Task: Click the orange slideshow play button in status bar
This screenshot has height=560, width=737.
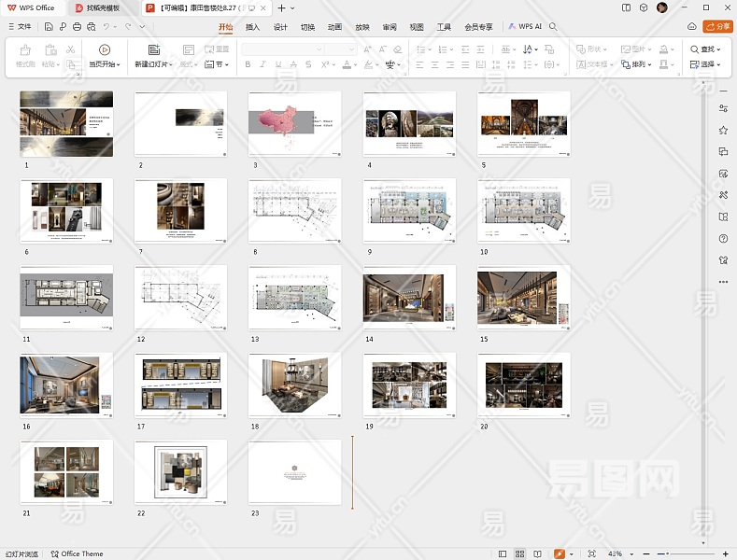Action: pos(559,553)
